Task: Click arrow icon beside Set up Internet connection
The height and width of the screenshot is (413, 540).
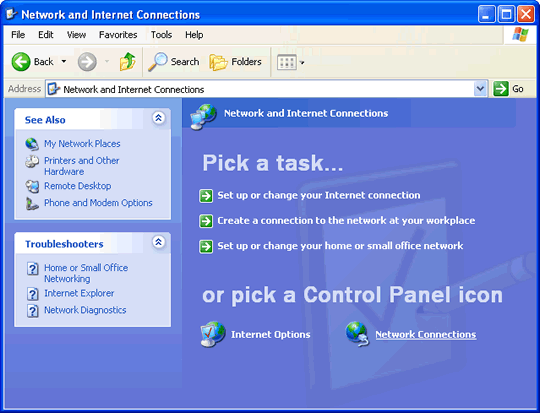Action: [x=206, y=196]
